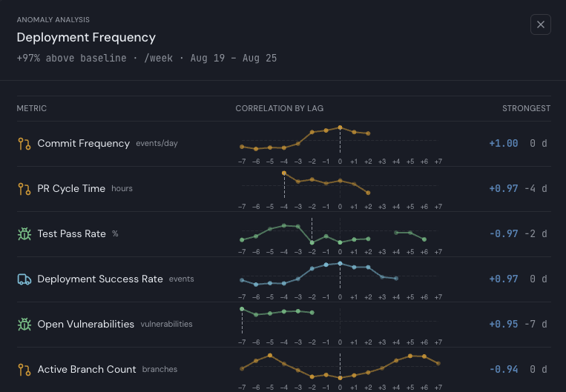Click Deployment Success Rate's +0.97 value
This screenshot has width=566, height=392.
504,279
